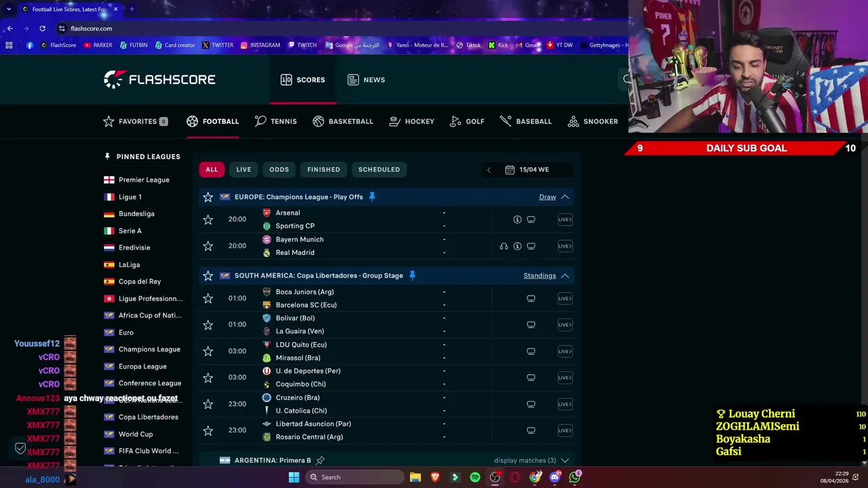Click the audio commentary headphones icon for Bayern Munich match

(x=504, y=246)
